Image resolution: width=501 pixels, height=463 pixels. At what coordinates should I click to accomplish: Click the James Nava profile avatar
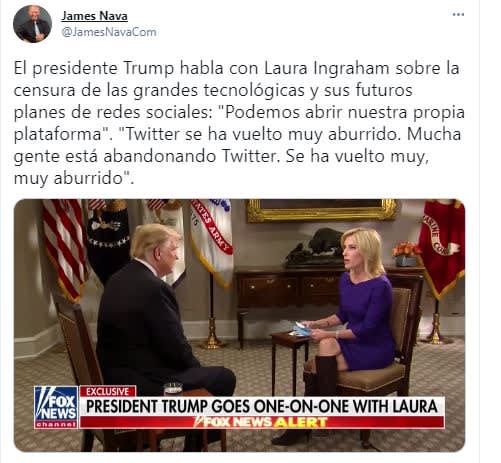tap(32, 24)
